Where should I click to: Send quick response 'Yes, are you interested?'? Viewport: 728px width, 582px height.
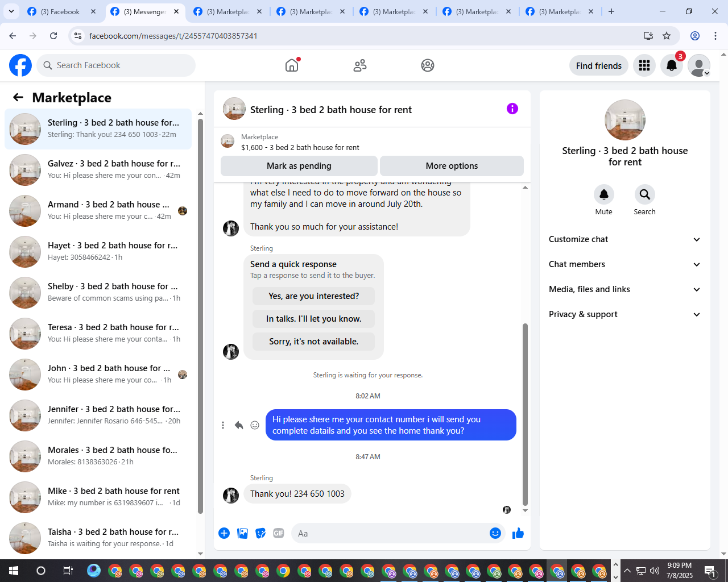point(313,296)
